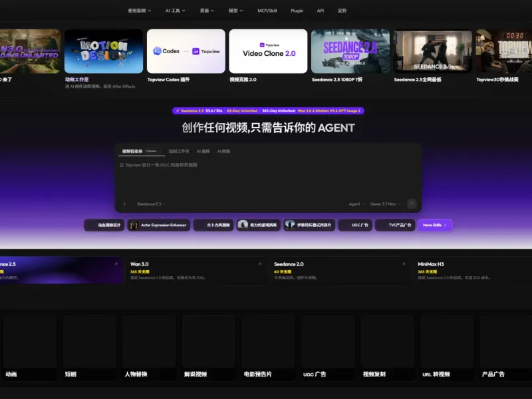Expand the 模型 navigation menu
This screenshot has height=399, width=532.
pyautogui.click(x=236, y=11)
